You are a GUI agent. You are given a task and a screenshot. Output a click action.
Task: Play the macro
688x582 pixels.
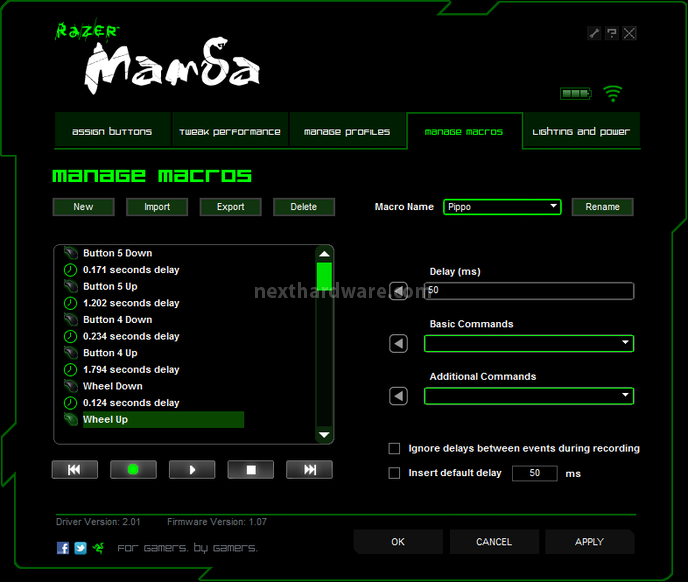pyautogui.click(x=192, y=470)
